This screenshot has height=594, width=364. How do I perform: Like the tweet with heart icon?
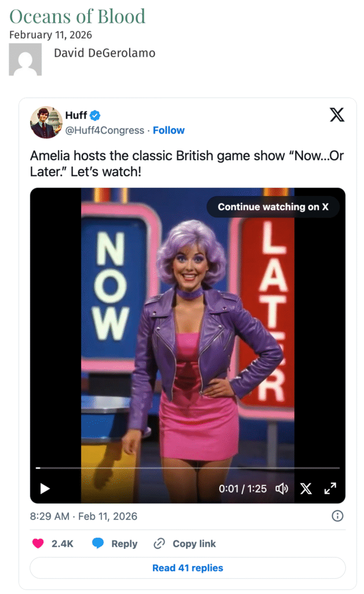pyautogui.click(x=38, y=543)
